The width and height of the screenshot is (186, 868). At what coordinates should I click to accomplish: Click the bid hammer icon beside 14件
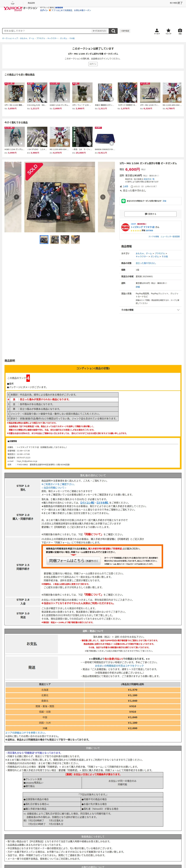(121, 186)
